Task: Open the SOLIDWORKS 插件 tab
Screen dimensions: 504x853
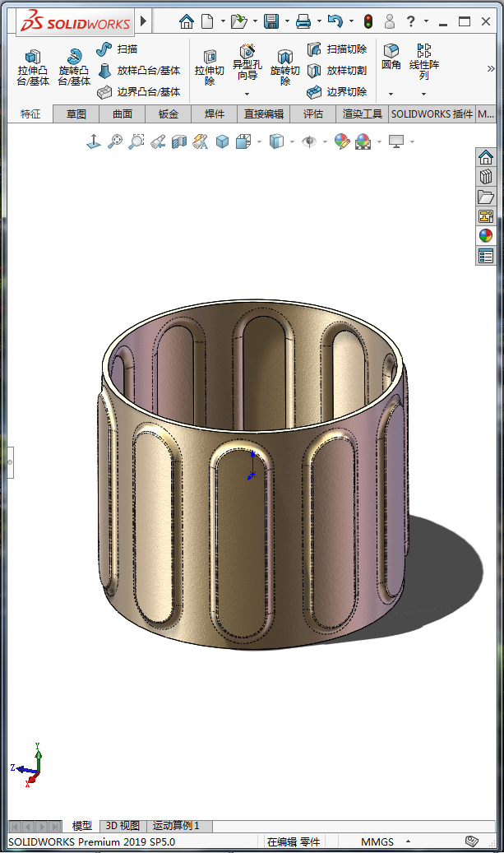Action: (432, 114)
